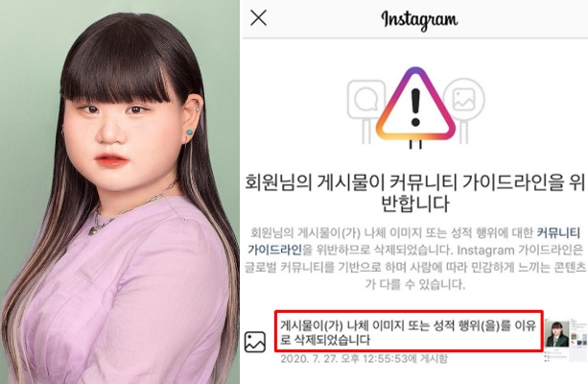Click the gradient warning triangle icon
The height and width of the screenshot is (384, 588).
coord(415,105)
